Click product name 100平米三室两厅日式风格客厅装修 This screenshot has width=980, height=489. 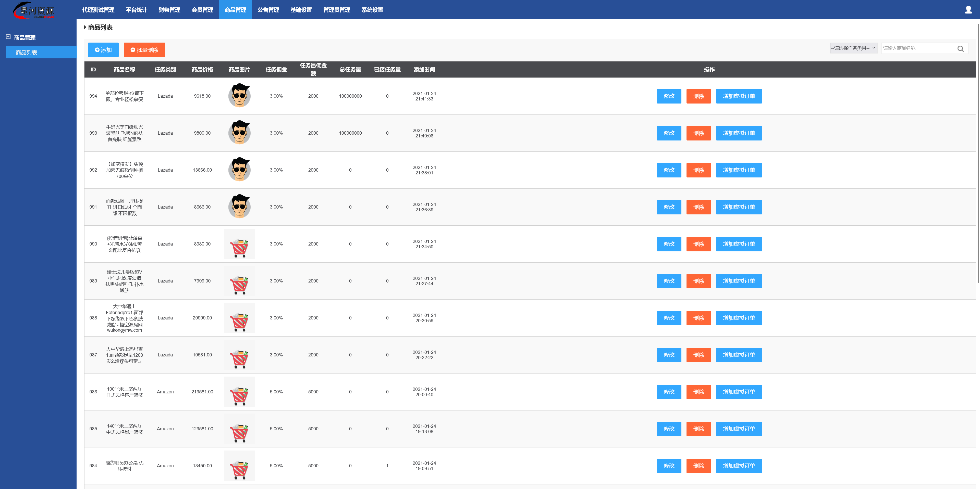[x=124, y=392]
